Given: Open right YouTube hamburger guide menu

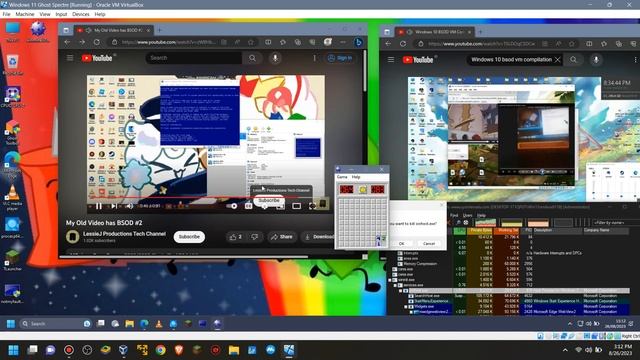Looking at the screenshot, I should (391, 60).
